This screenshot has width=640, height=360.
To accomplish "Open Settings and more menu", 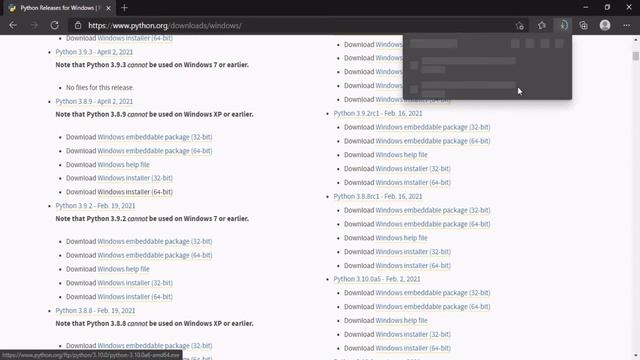I will [627, 25].
